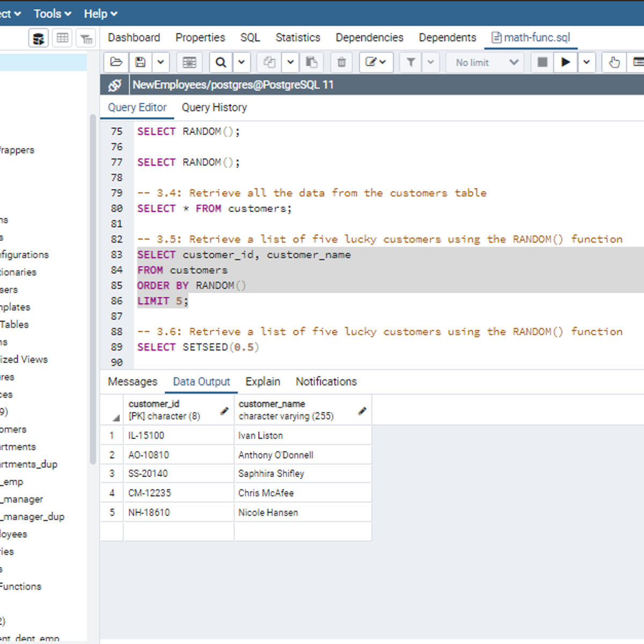Expand the Find options dropdown arrow
The image size is (644, 644).
pyautogui.click(x=241, y=62)
